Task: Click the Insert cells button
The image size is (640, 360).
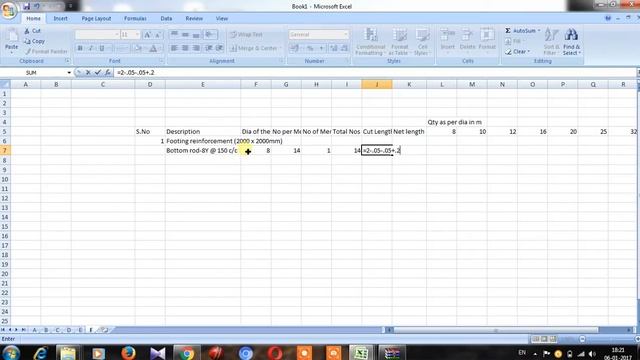Action: [x=447, y=40]
